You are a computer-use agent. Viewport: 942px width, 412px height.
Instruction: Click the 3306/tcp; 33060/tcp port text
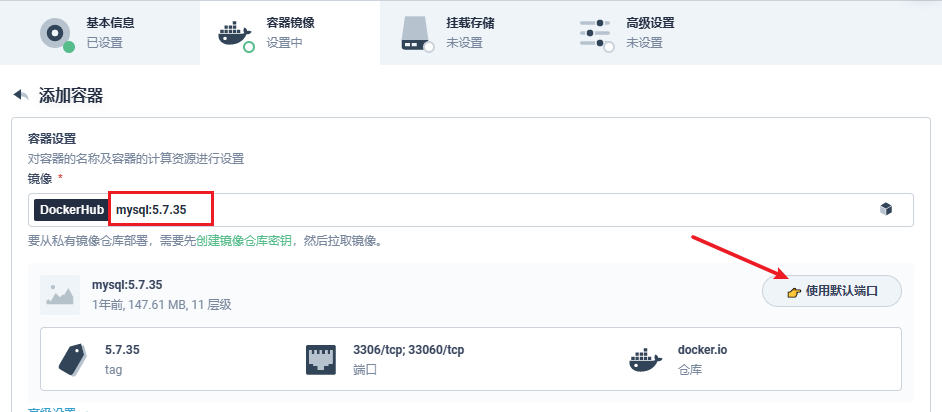coord(408,350)
